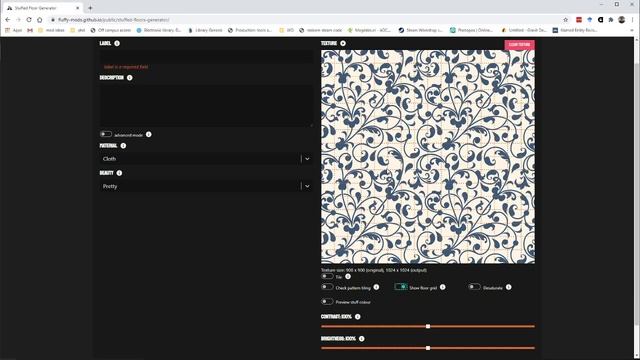
Task: Open the Chrome three-dot menu
Action: (x=633, y=20)
